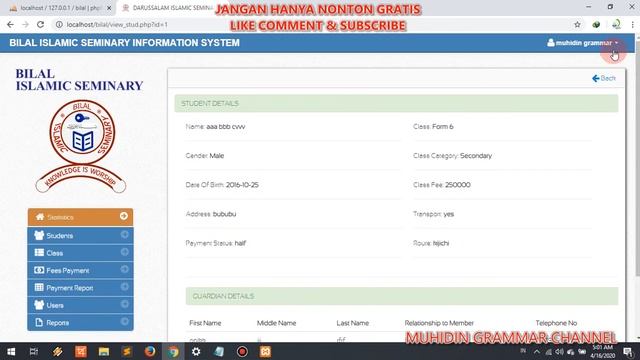Click the 'Relationship to Member' column header
Viewport: 640px width, 360px height.
click(x=439, y=323)
